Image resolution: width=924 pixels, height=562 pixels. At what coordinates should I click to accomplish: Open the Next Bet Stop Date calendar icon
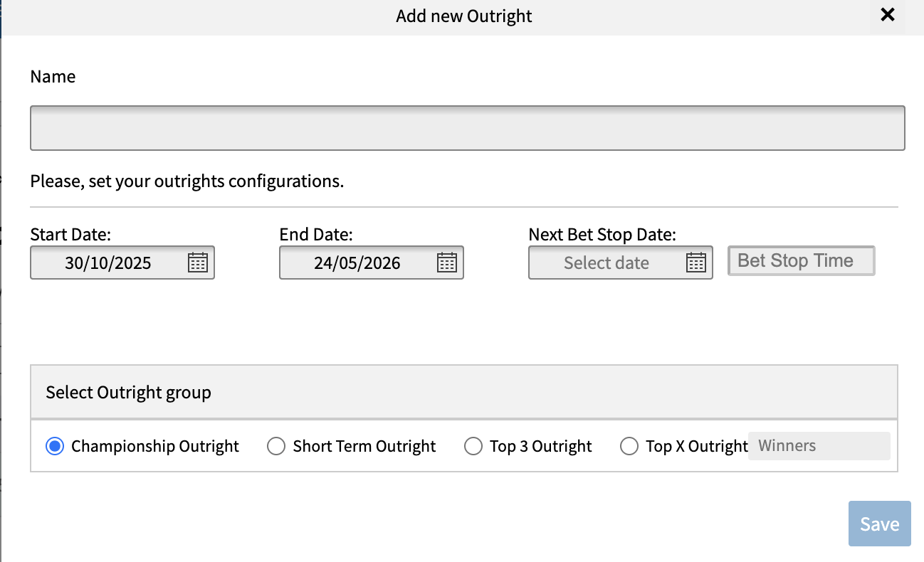[695, 263]
